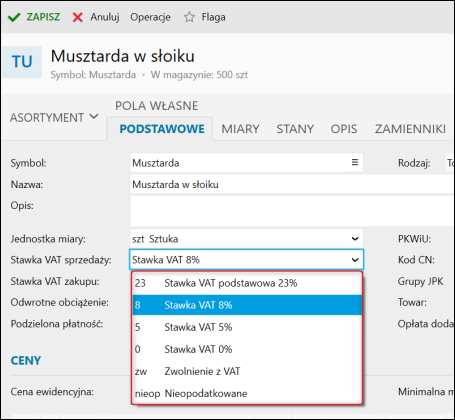Image resolution: width=455 pixels, height=420 pixels.
Task: Switch to the MIARY tab
Action: (240, 129)
